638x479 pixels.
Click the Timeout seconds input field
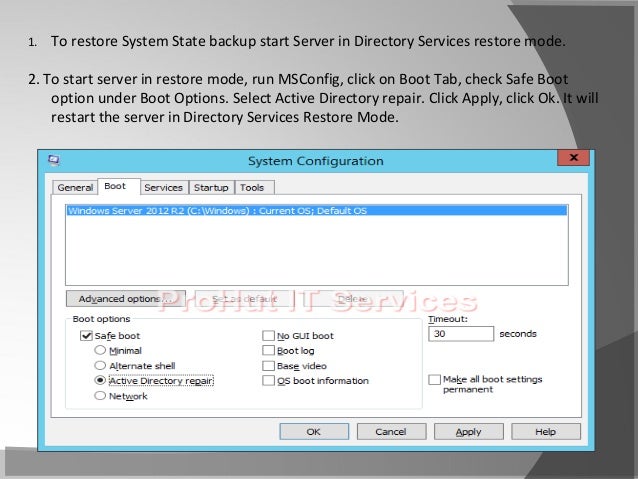click(461, 334)
